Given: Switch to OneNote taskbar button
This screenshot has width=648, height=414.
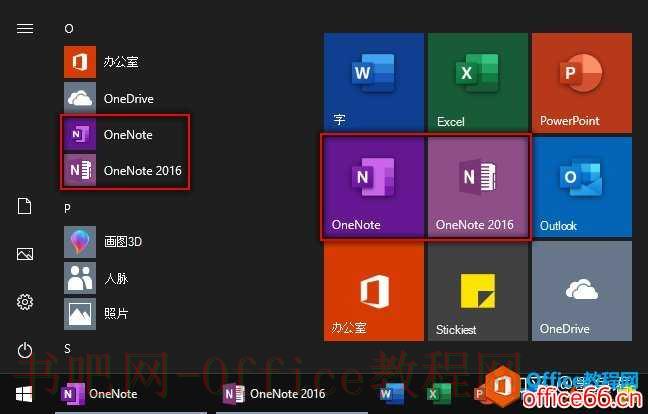Looking at the screenshot, I should coord(131,394).
